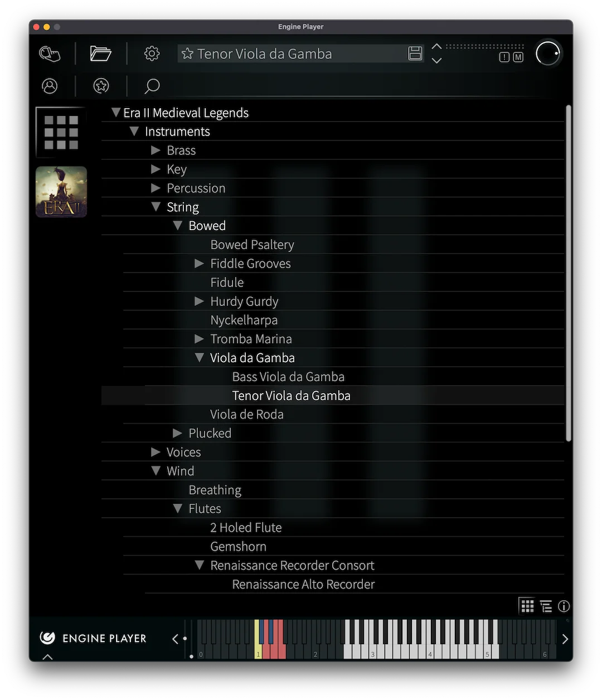Collapse the Flutes subfolder
602x700 pixels.
coord(177,508)
